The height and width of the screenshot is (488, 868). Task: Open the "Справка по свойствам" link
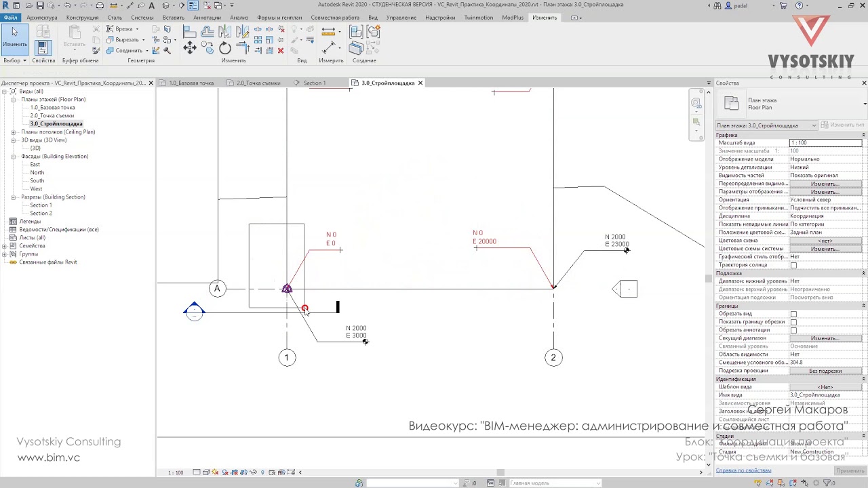pos(744,470)
